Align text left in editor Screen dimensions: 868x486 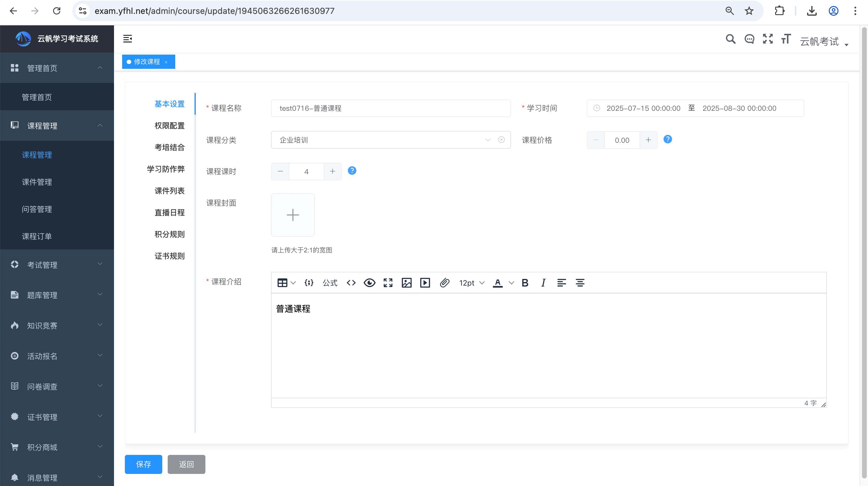(561, 283)
